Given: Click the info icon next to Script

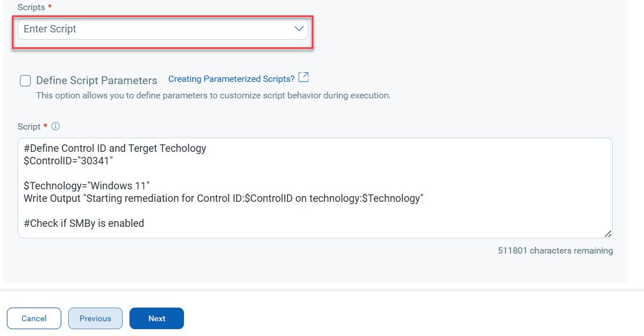Looking at the screenshot, I should click(56, 127).
